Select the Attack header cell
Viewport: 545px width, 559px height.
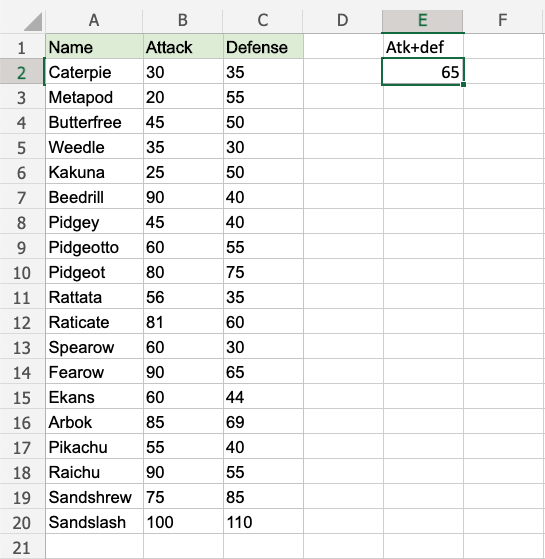point(183,47)
